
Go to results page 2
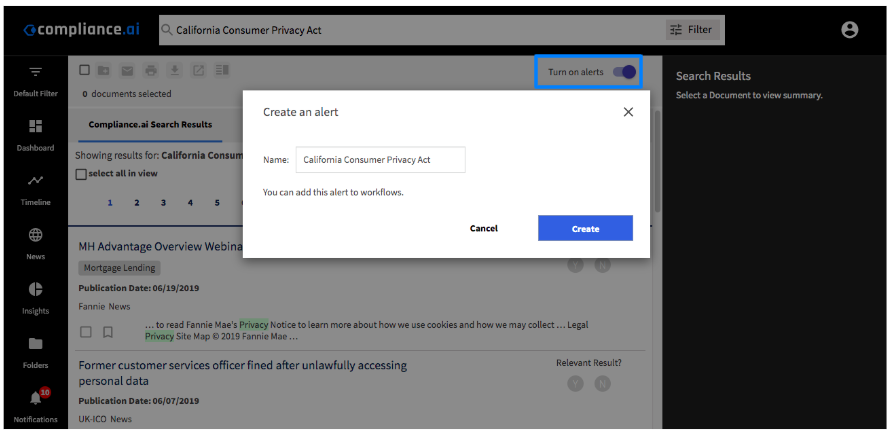[137, 203]
